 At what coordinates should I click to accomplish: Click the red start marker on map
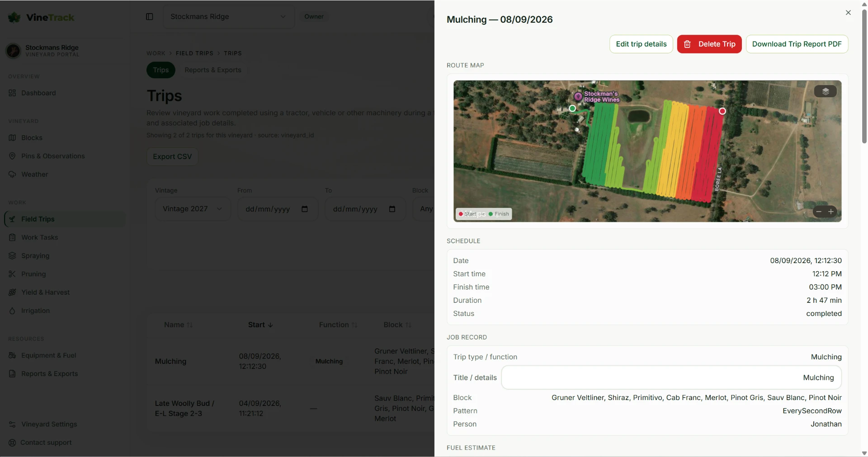click(722, 111)
